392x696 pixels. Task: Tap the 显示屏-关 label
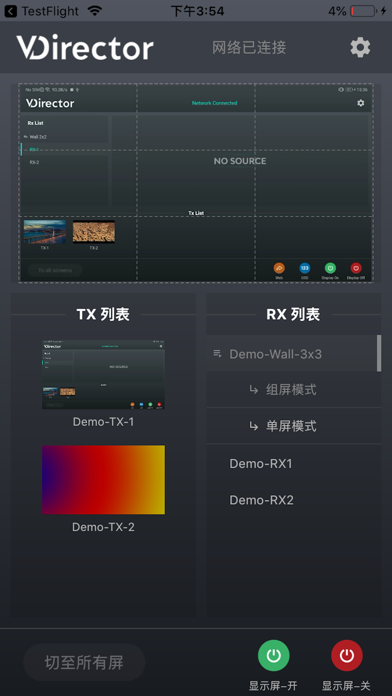(346, 686)
